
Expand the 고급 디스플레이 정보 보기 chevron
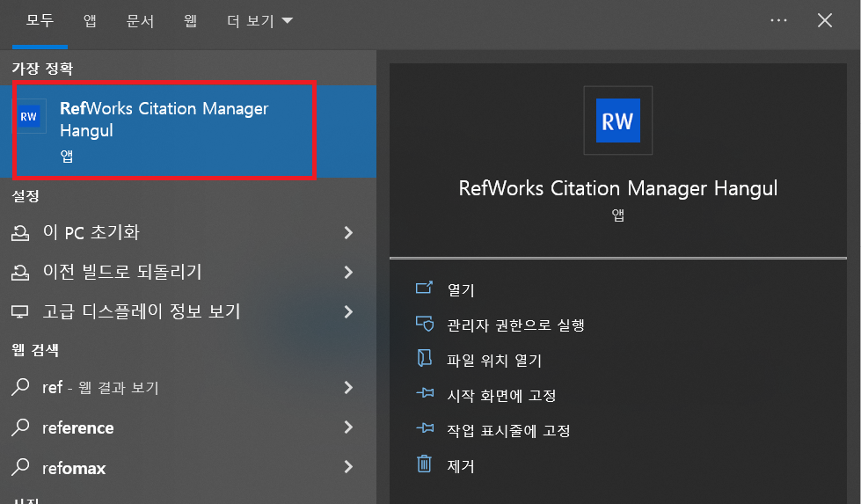click(349, 311)
